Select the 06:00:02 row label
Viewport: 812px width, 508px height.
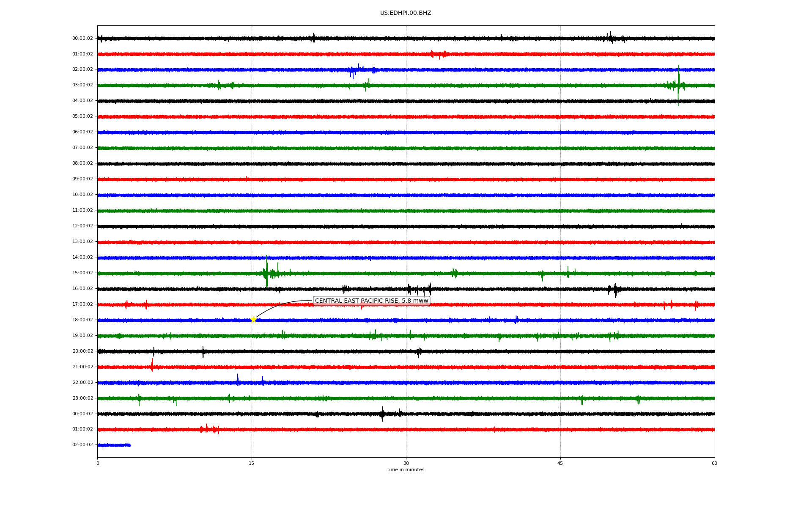(82, 132)
